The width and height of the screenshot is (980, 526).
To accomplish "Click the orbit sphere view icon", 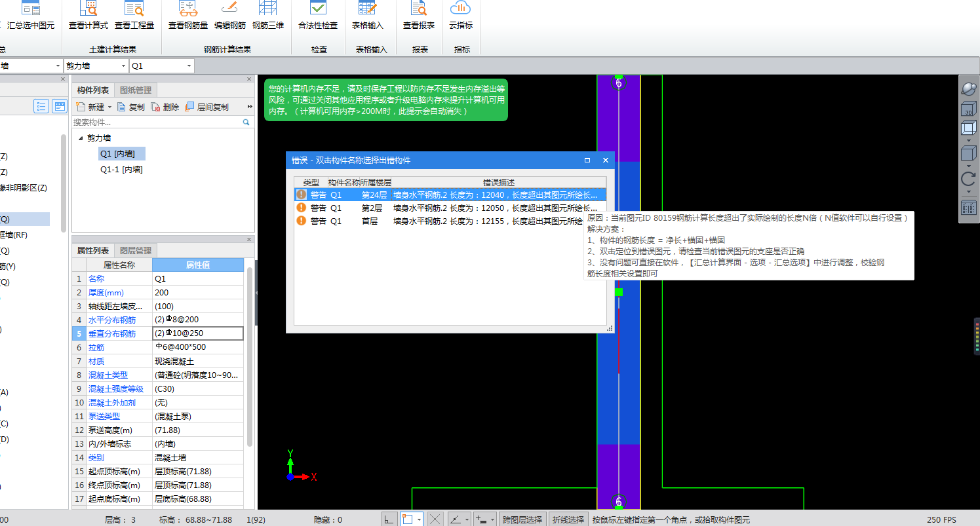I will pos(969,88).
